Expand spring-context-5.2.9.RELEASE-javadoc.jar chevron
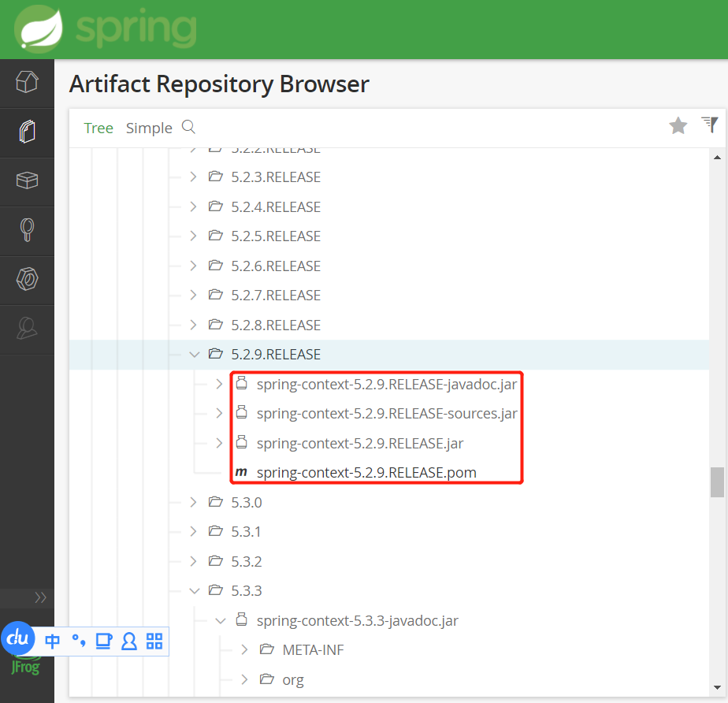This screenshot has height=703, width=728. pyautogui.click(x=219, y=384)
